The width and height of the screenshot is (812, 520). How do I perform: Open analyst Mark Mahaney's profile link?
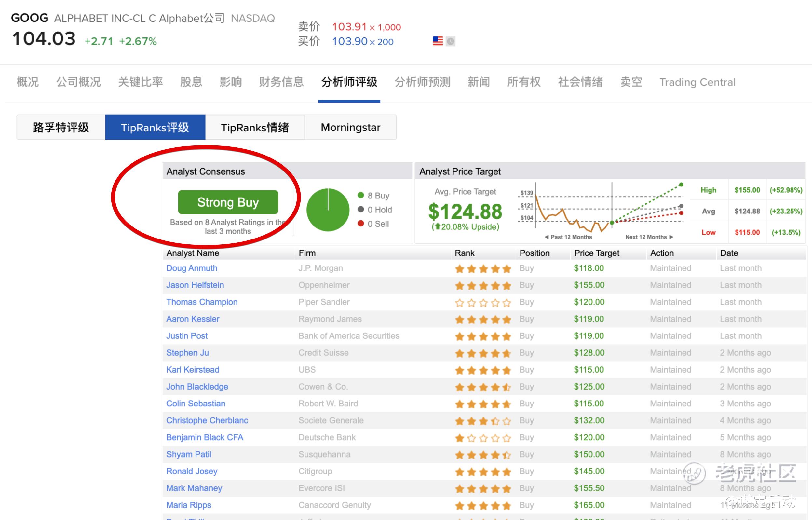click(x=194, y=488)
